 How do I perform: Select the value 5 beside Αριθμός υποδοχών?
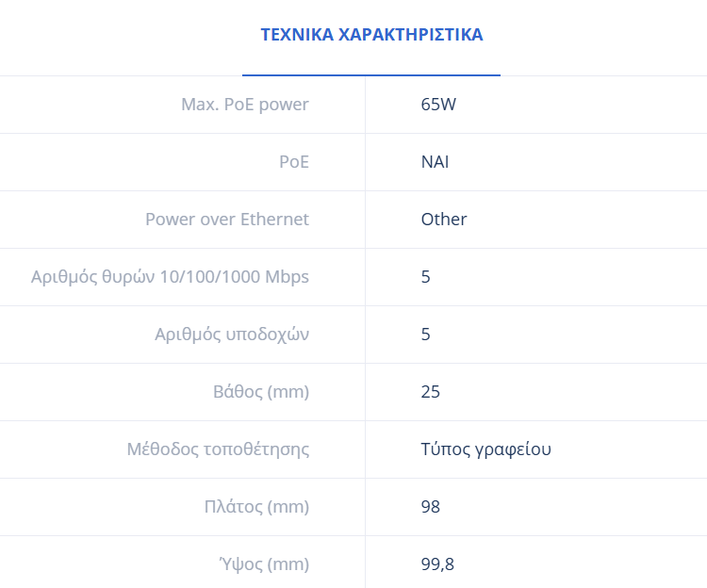point(426,335)
